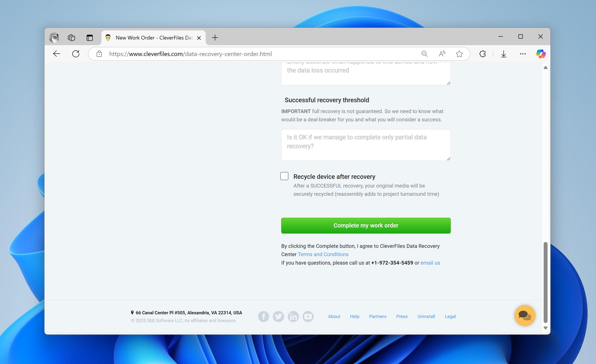Select the New Work Order tab
Image resolution: width=596 pixels, height=364 pixels.
tap(153, 38)
